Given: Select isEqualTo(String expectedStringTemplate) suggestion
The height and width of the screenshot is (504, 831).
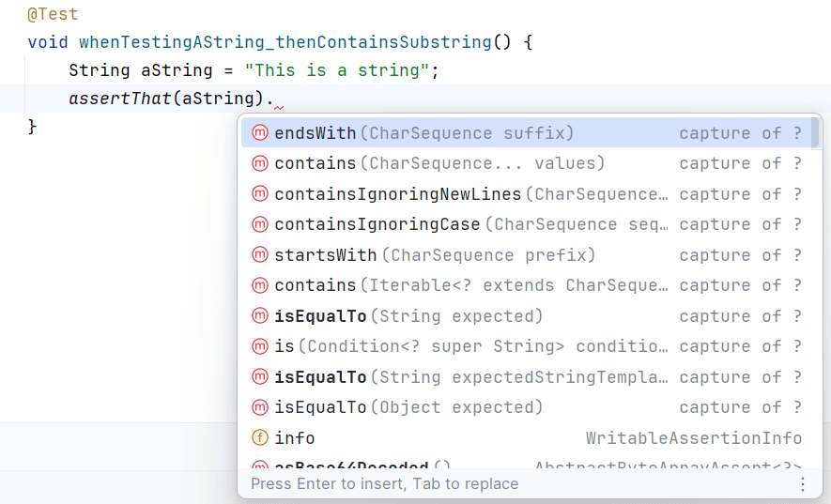Looking at the screenshot, I should point(469,377).
